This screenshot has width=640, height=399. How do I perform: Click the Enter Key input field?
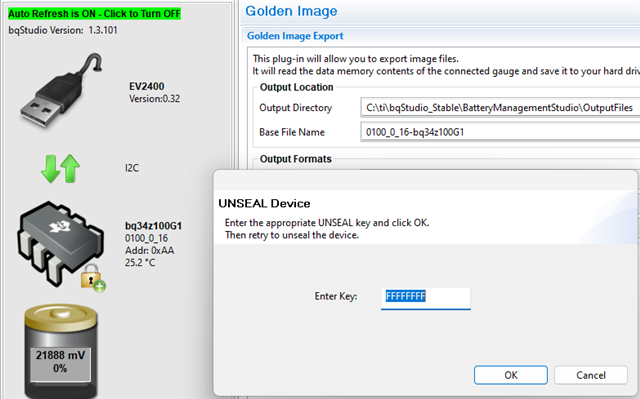[426, 298]
